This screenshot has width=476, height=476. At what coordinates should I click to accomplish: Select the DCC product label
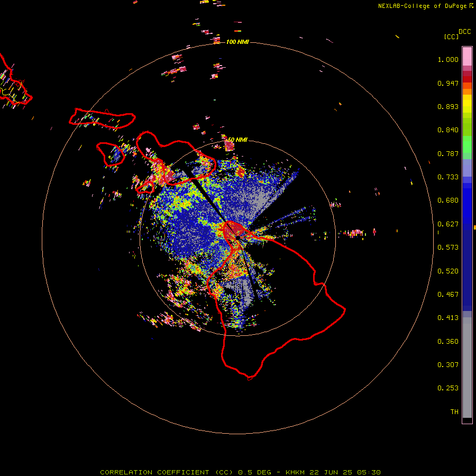[x=464, y=32]
